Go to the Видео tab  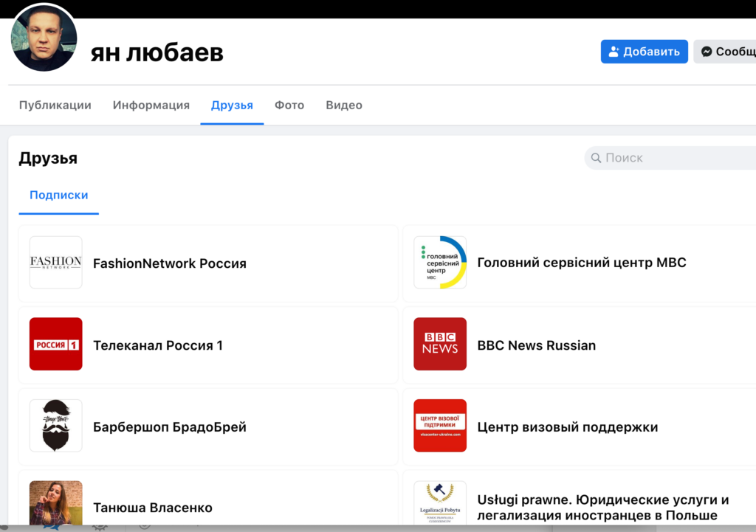pyautogui.click(x=344, y=106)
